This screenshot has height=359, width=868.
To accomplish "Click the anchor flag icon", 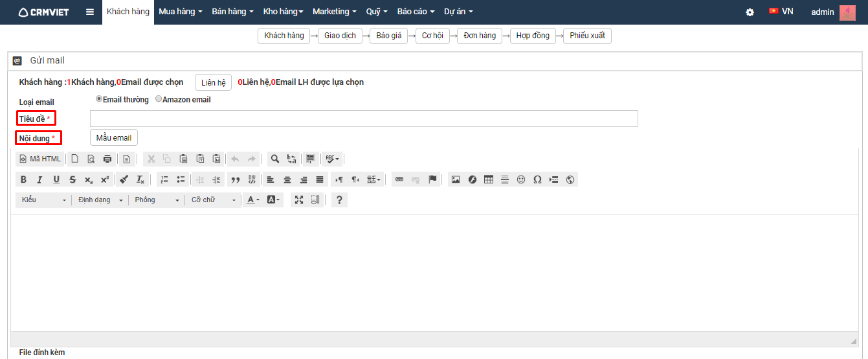I will coord(432,179).
